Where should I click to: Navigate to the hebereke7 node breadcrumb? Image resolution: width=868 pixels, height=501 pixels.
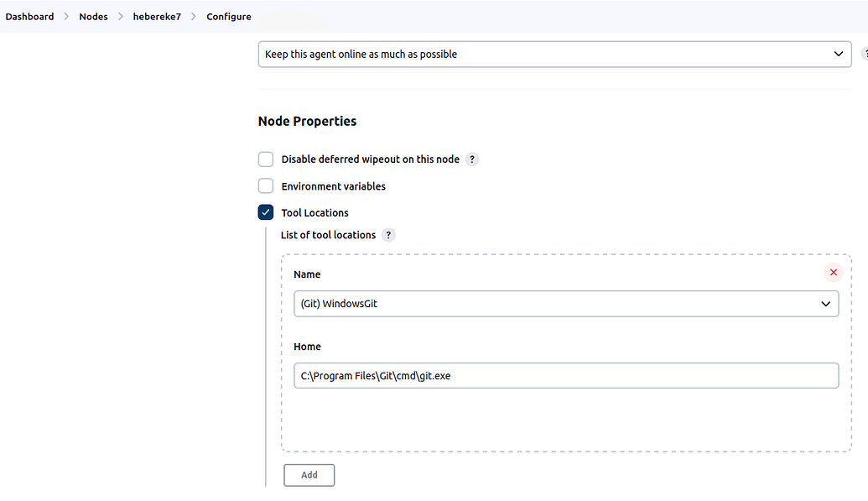(x=157, y=17)
